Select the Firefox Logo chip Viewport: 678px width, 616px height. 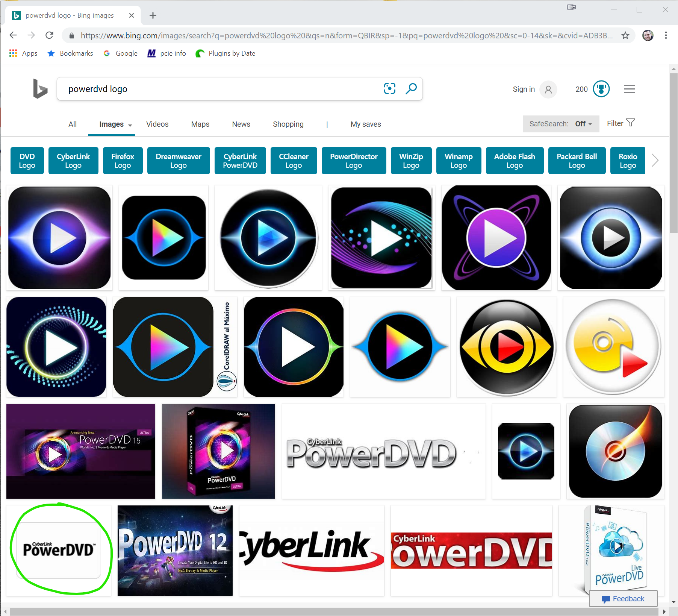click(x=123, y=161)
